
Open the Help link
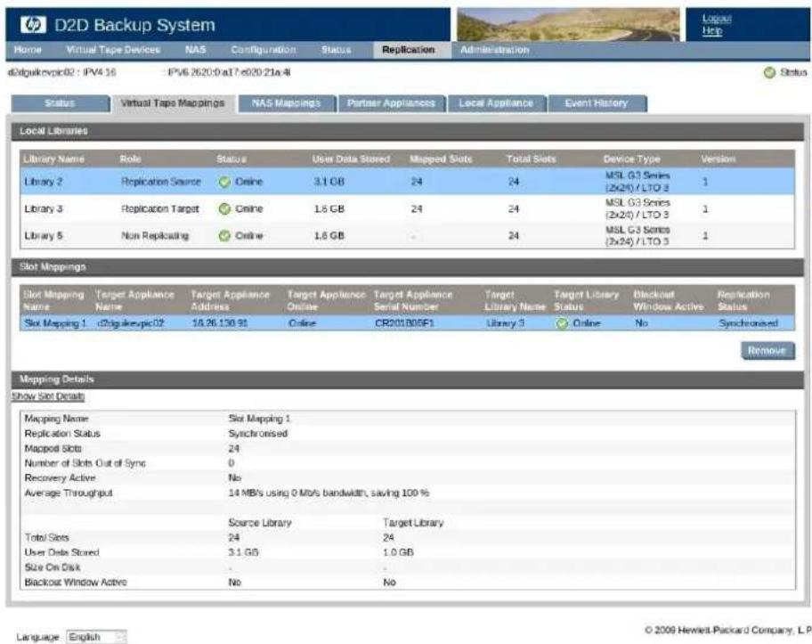[712, 31]
